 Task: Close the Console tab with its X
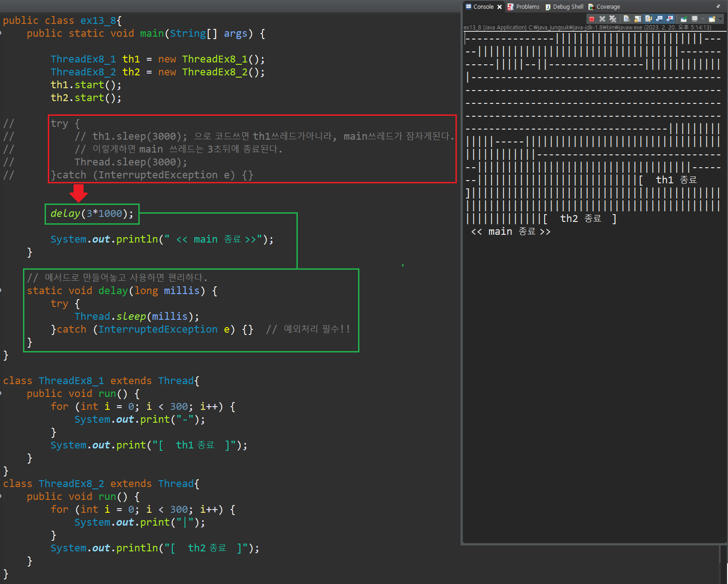tap(500, 7)
